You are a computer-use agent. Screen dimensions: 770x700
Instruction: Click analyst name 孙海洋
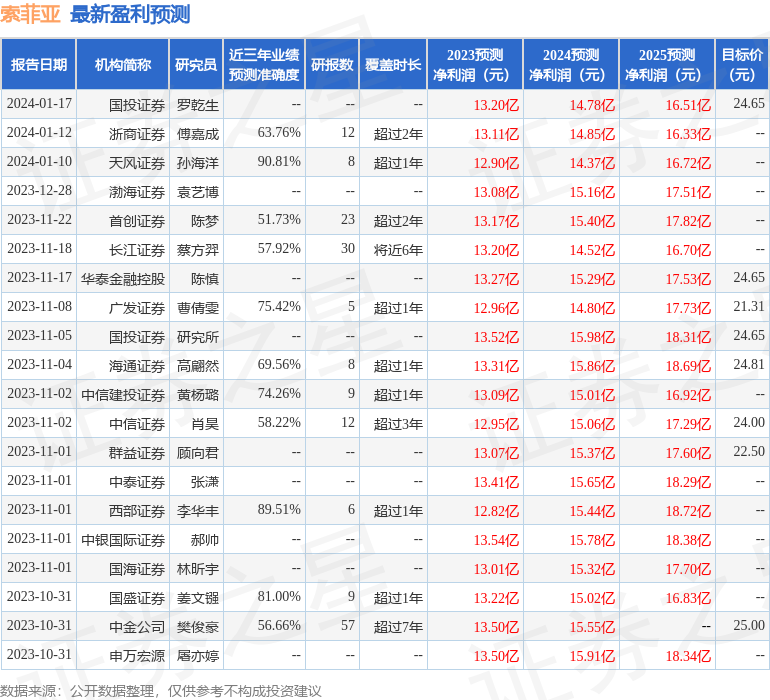click(197, 163)
